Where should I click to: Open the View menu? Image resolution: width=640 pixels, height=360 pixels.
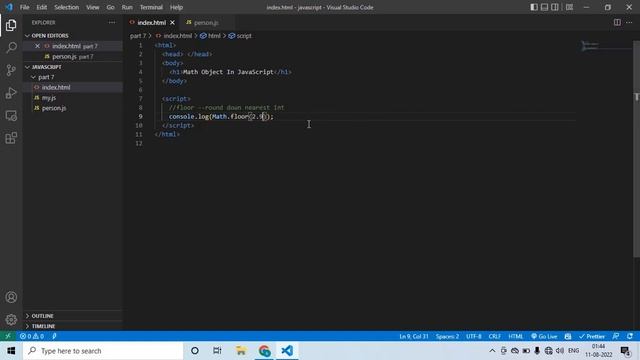tap(93, 7)
